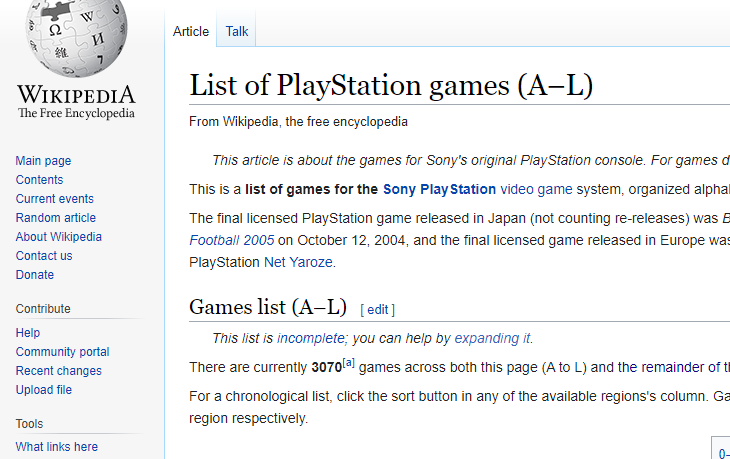Open About Wikipedia link
Image resolution: width=730 pixels, height=459 pixels.
pyautogui.click(x=59, y=237)
